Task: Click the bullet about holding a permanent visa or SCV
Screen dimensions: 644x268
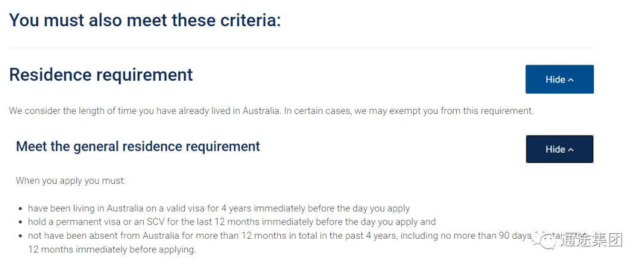Action: [x=231, y=222]
